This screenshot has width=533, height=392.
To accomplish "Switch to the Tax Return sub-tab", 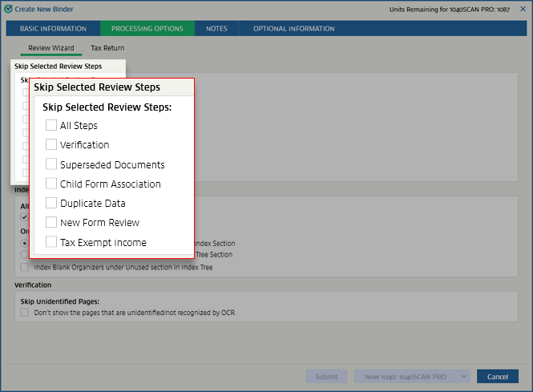I will point(107,48).
